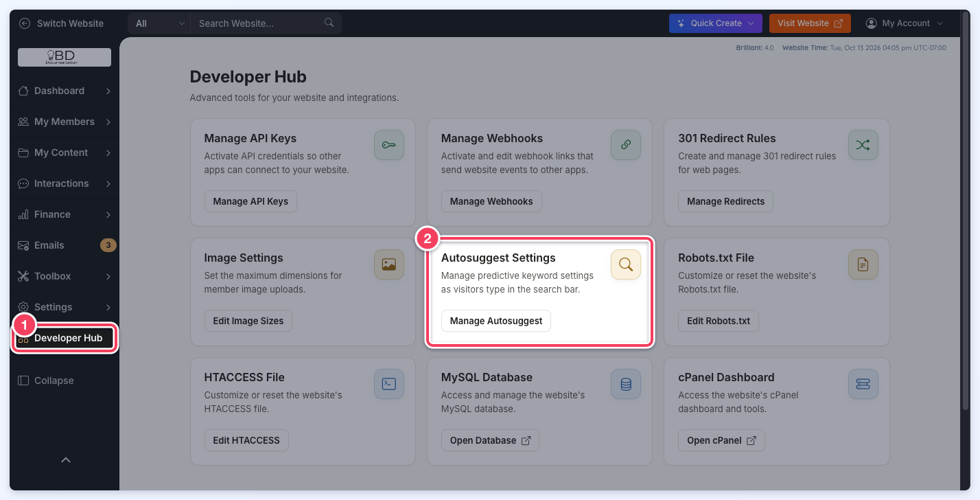This screenshot has width=980, height=500.
Task: Click the terminal icon on HTACCESS File card
Action: 389,384
